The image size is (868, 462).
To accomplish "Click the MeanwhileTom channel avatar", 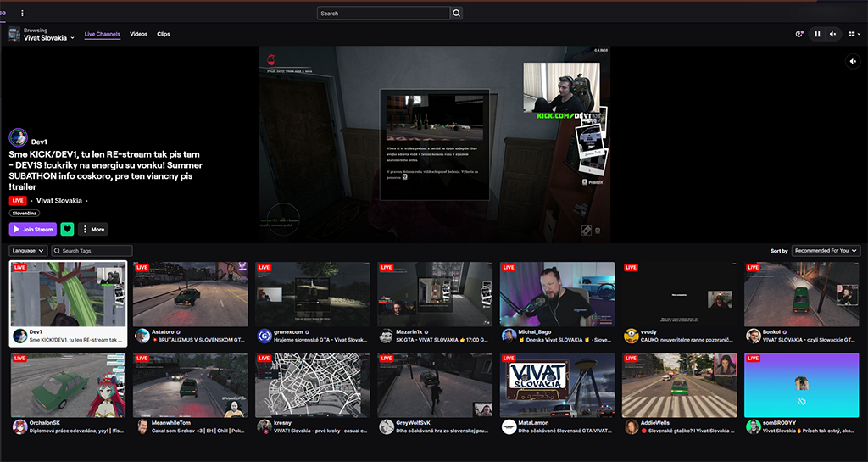I will click(142, 426).
